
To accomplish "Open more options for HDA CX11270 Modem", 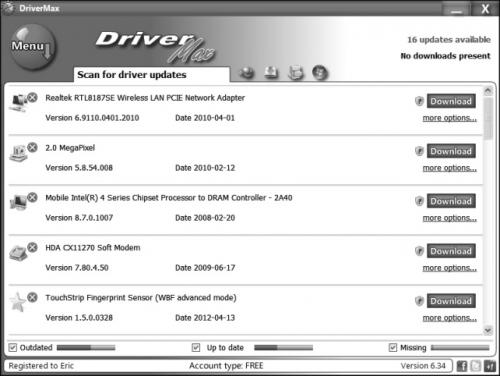I will tap(449, 268).
